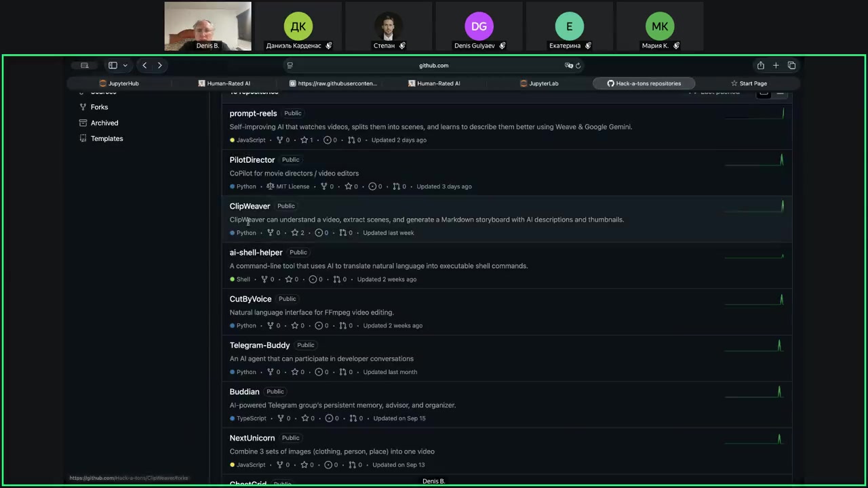Reload the github.com page

point(578,66)
